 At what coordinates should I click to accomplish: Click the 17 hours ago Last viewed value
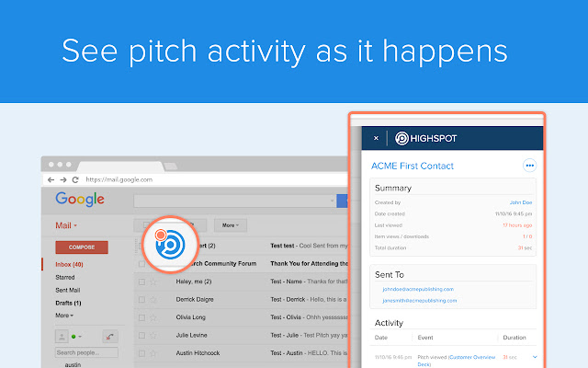(x=517, y=225)
